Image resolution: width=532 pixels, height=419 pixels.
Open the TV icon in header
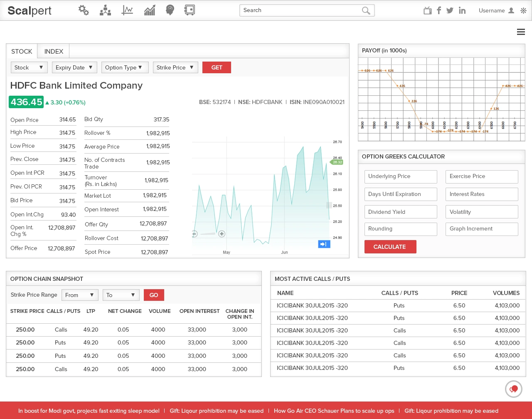(427, 10)
